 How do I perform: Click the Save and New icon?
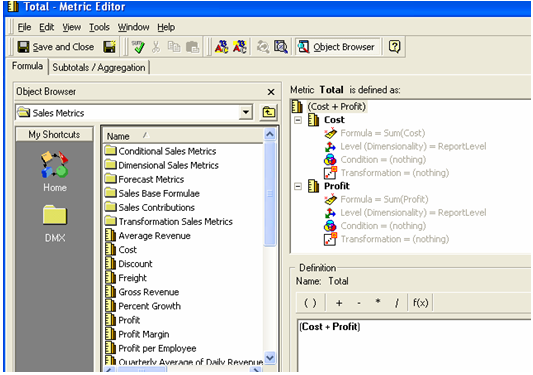coord(109,47)
